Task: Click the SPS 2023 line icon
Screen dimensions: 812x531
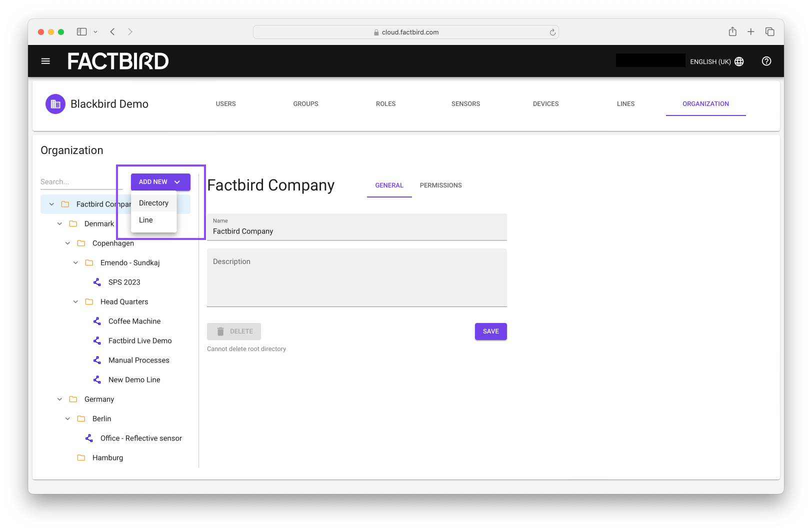Action: coord(97,282)
